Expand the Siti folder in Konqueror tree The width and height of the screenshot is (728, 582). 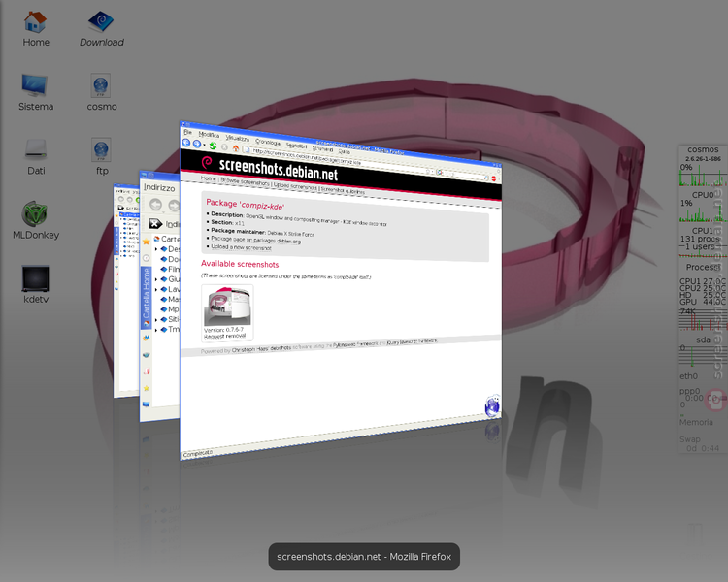[x=156, y=319]
